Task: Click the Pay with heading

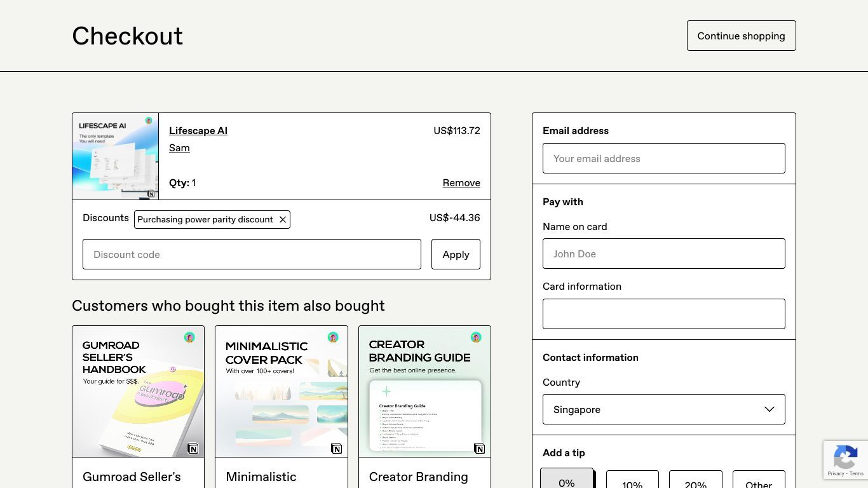Action: [563, 202]
